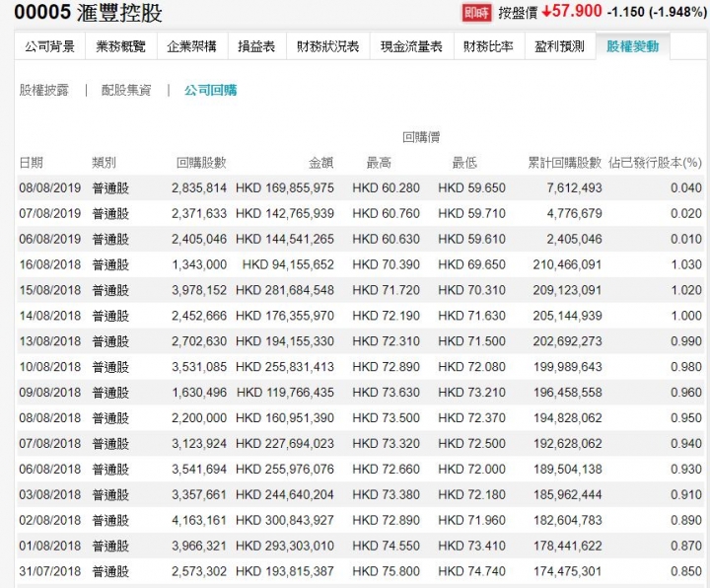710x588 pixels.
Task: Click the 日期 column header
Action: [32, 163]
